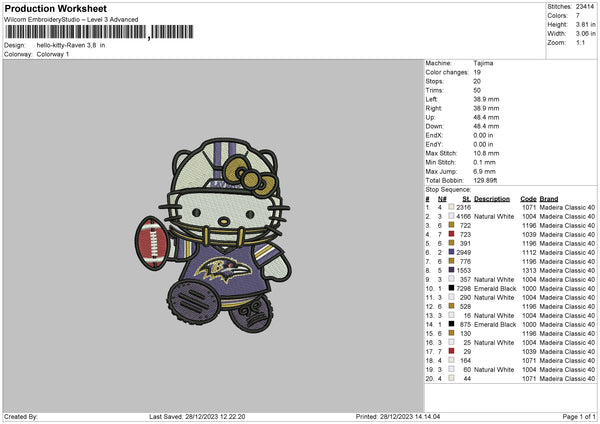Click Madeira Classic 40 in stop row 1

coord(567,207)
